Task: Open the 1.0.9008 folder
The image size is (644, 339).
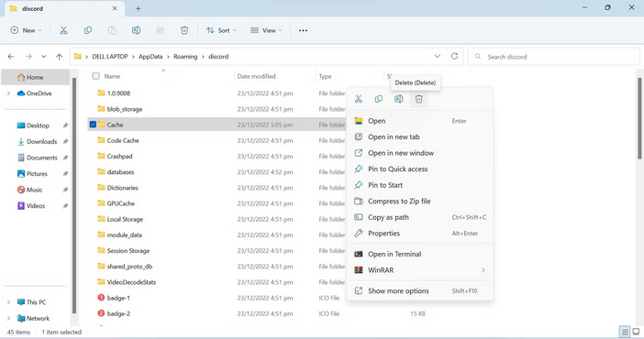Action: (x=118, y=93)
